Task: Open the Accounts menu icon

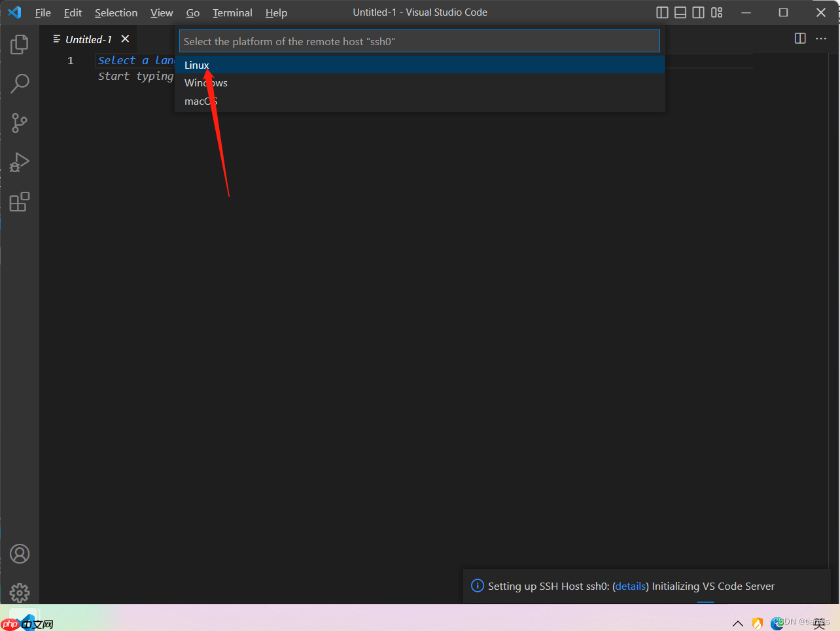Action: coord(20,554)
